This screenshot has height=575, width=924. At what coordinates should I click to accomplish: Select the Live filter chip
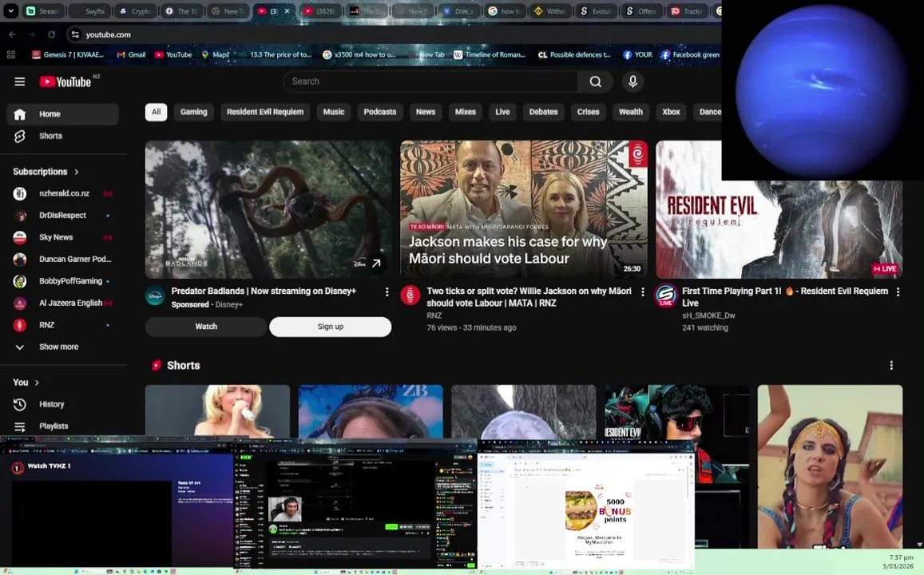(502, 112)
